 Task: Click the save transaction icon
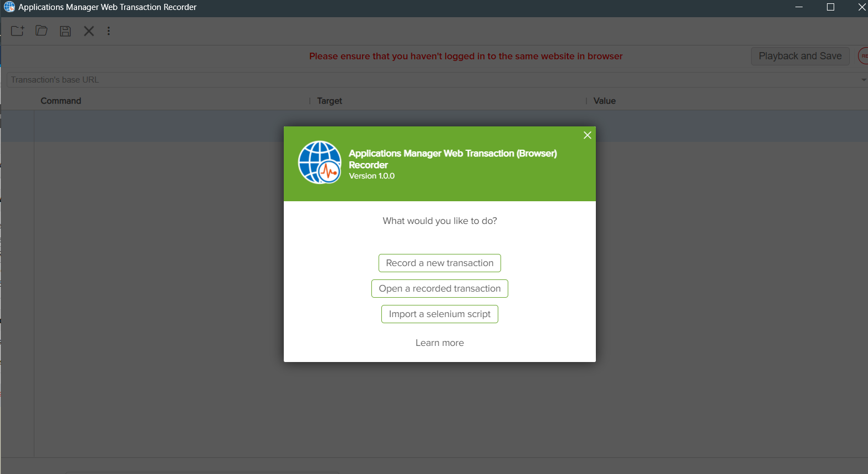(x=65, y=30)
